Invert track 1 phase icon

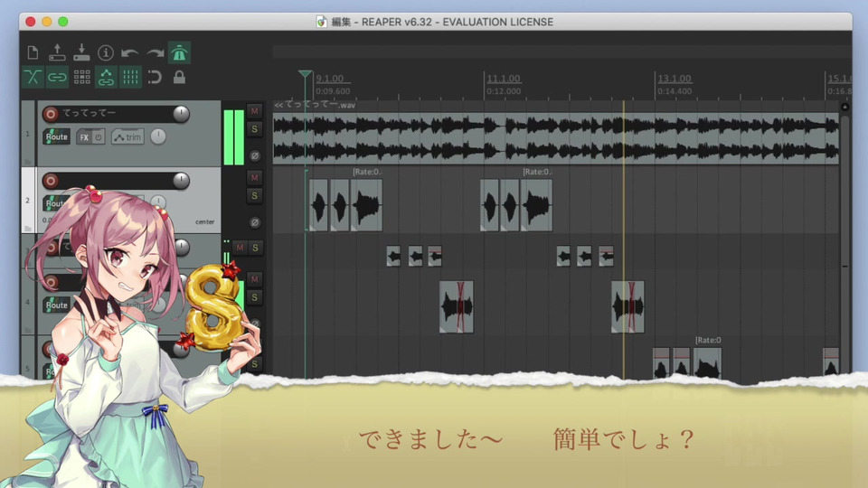255,156
